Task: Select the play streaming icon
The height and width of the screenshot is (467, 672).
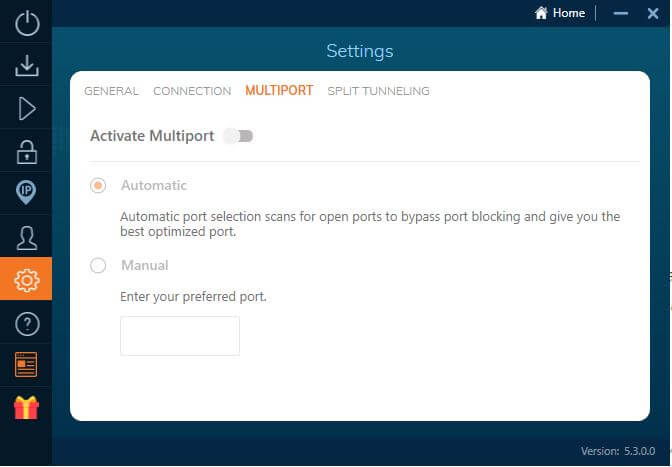Action: click(27, 109)
